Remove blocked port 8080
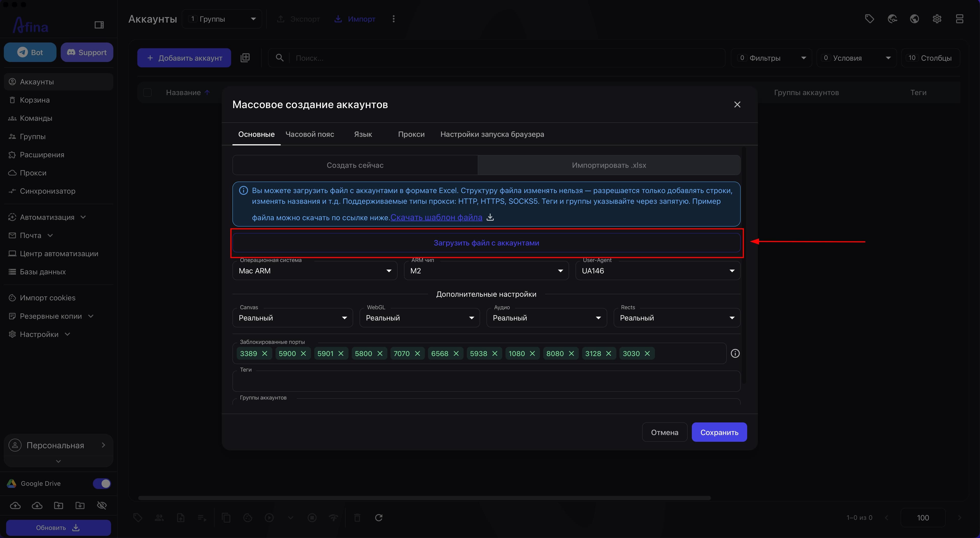Image resolution: width=980 pixels, height=538 pixels. coord(571,353)
